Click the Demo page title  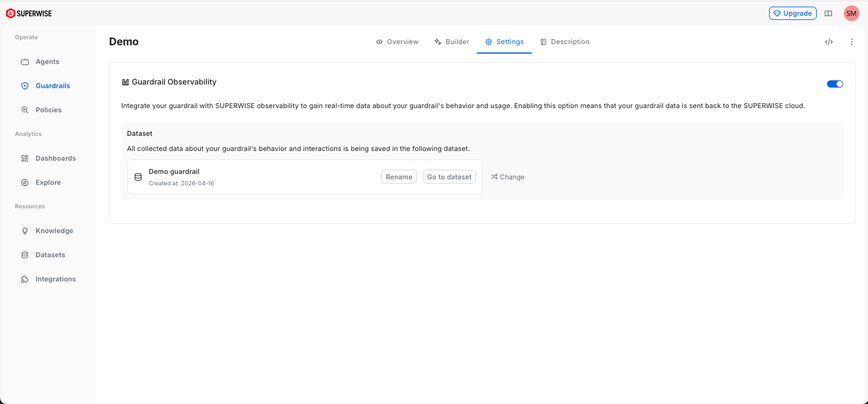click(124, 42)
